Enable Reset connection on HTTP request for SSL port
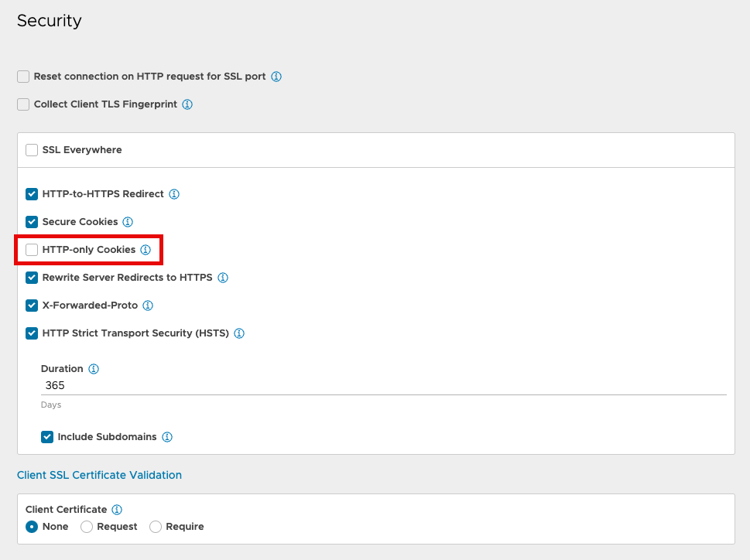The width and height of the screenshot is (750, 560). tap(22, 77)
